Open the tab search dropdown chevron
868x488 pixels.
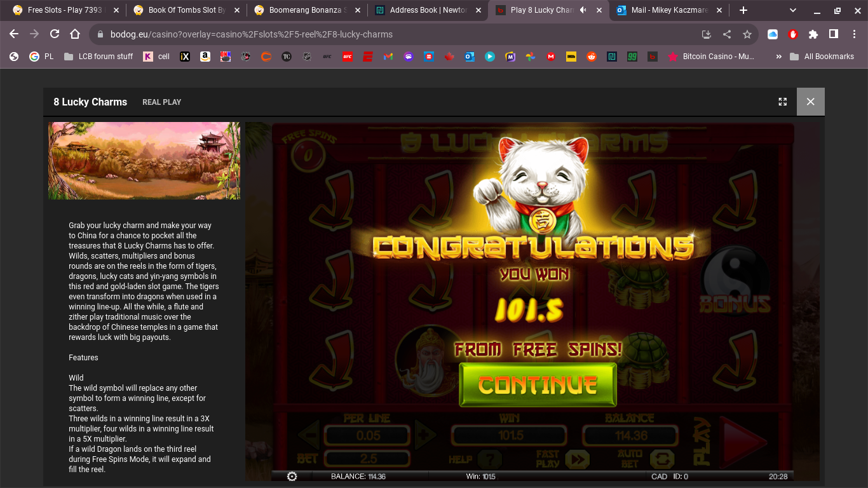click(x=793, y=10)
